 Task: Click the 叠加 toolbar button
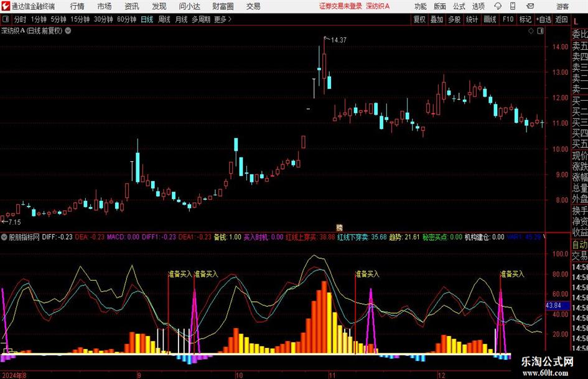click(437, 19)
